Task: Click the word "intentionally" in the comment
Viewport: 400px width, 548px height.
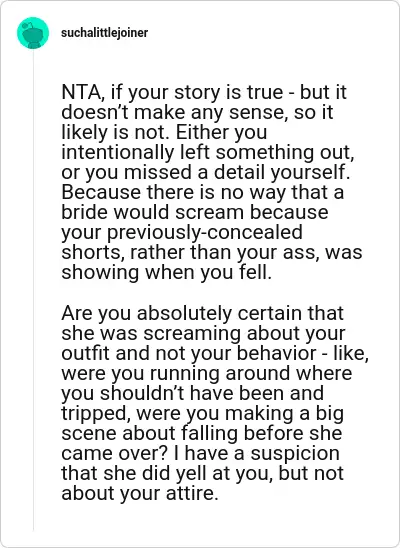Action: [x=117, y=152]
